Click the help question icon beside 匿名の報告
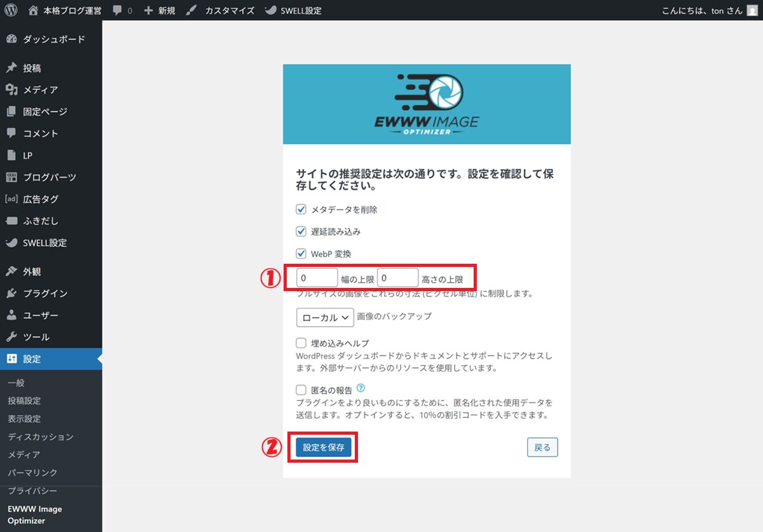Screen dimensions: 763x532 coord(361,388)
